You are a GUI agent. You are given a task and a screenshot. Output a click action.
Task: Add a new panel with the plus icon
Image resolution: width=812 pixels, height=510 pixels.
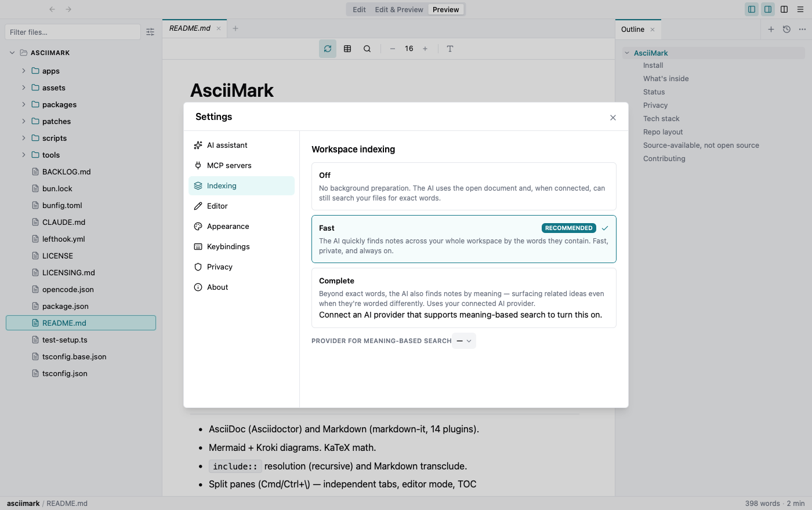pos(771,30)
